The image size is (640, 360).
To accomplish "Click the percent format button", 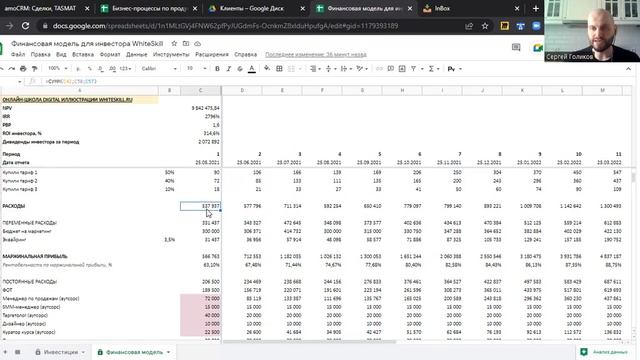I will [89, 69].
